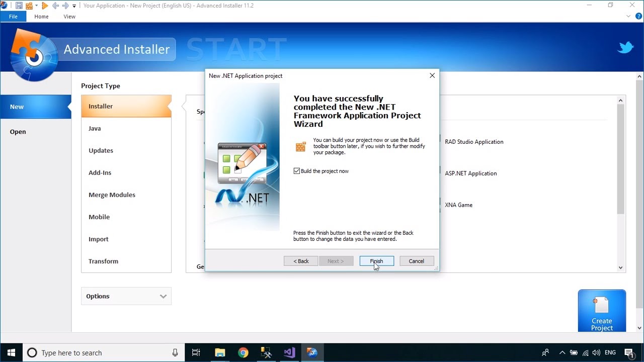Open Task View from taskbar

196,352
